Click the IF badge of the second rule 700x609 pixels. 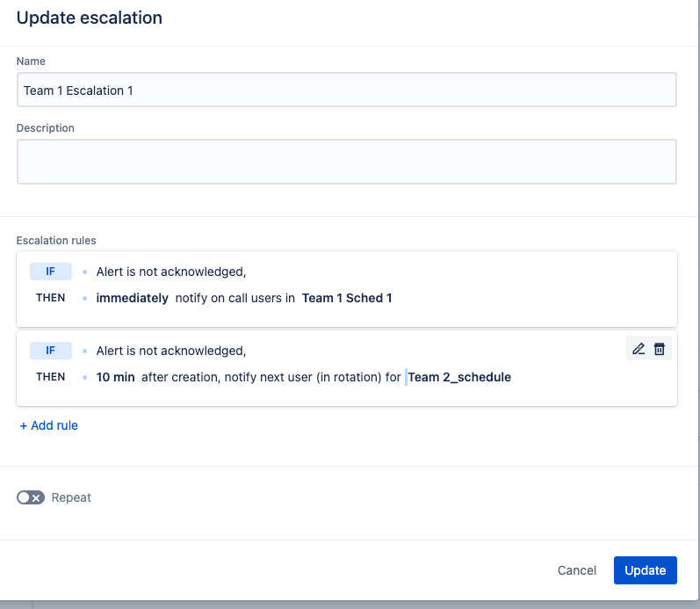pos(51,351)
